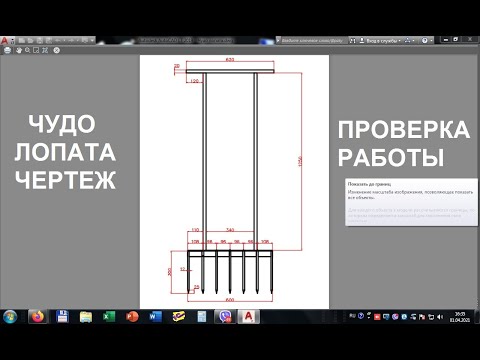
Task: Click the RU language indicator in the tray
Action: tap(352, 316)
